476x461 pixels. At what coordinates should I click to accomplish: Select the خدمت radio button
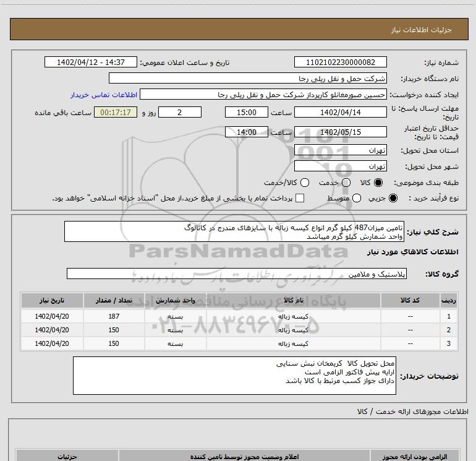click(346, 183)
